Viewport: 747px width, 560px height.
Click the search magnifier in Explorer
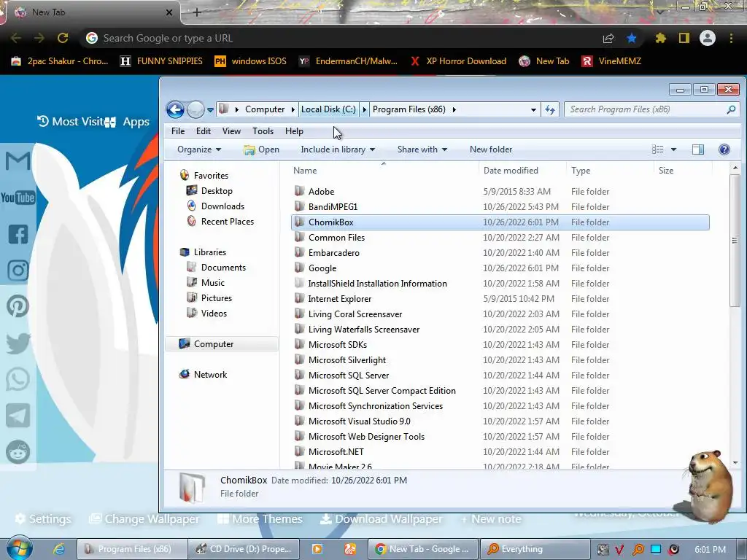(731, 109)
